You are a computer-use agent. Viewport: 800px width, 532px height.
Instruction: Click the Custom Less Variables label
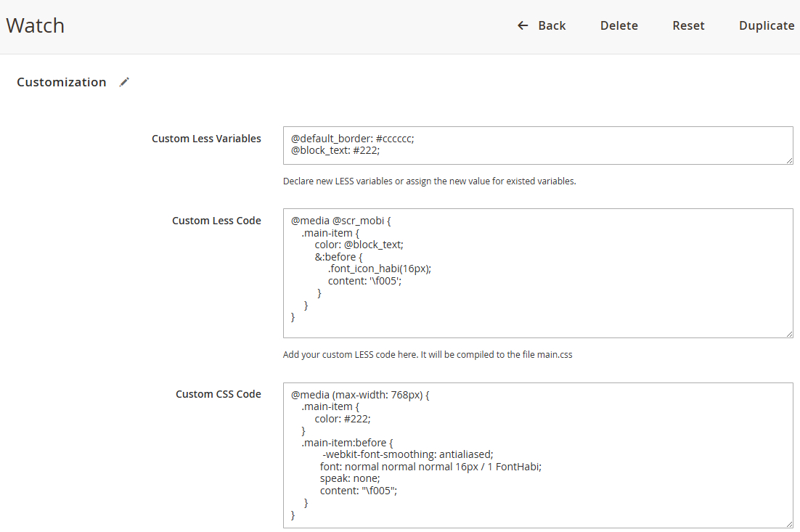[206, 139]
